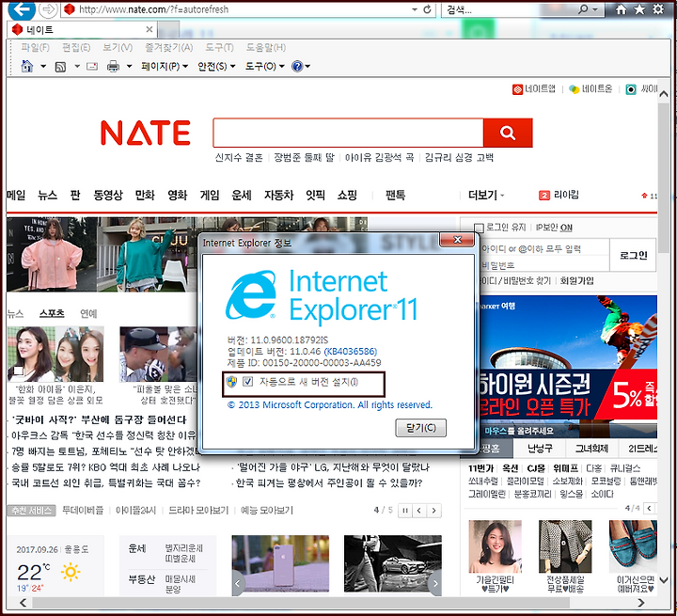Expand the print dropdown arrow
Image resolution: width=677 pixels, height=616 pixels.
tap(129, 67)
